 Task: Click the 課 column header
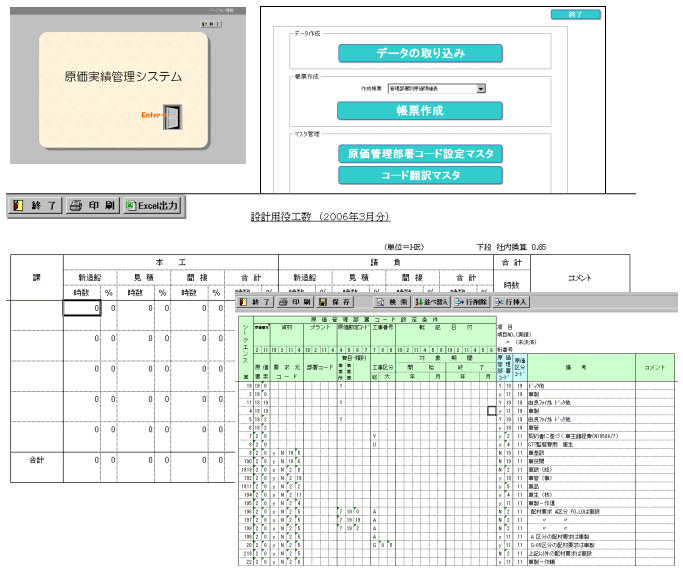(x=37, y=278)
